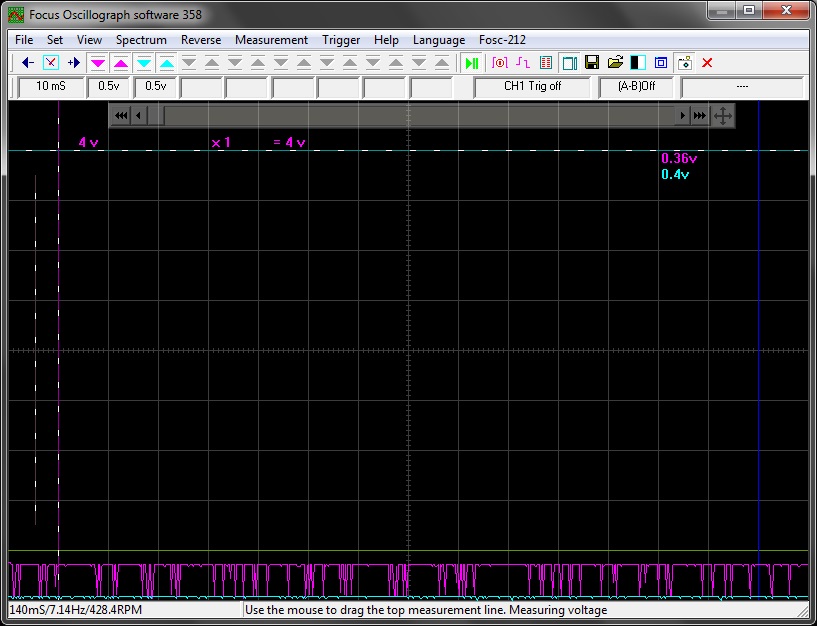Click the red table columns icon
Image resolution: width=817 pixels, height=626 pixels.
pyautogui.click(x=546, y=63)
